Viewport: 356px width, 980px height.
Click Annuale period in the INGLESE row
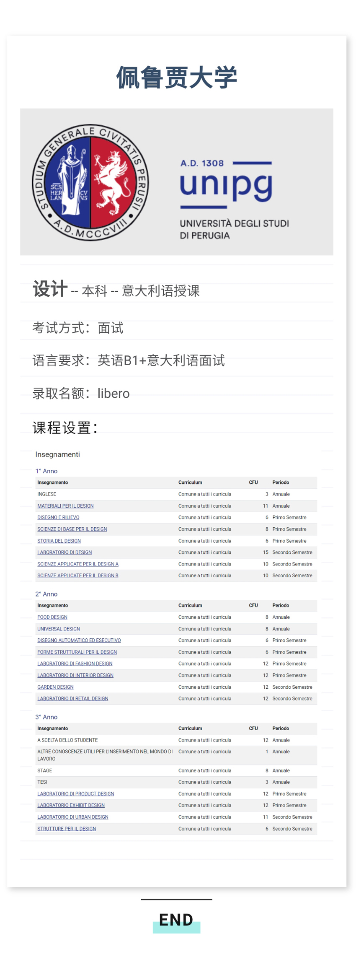click(281, 494)
